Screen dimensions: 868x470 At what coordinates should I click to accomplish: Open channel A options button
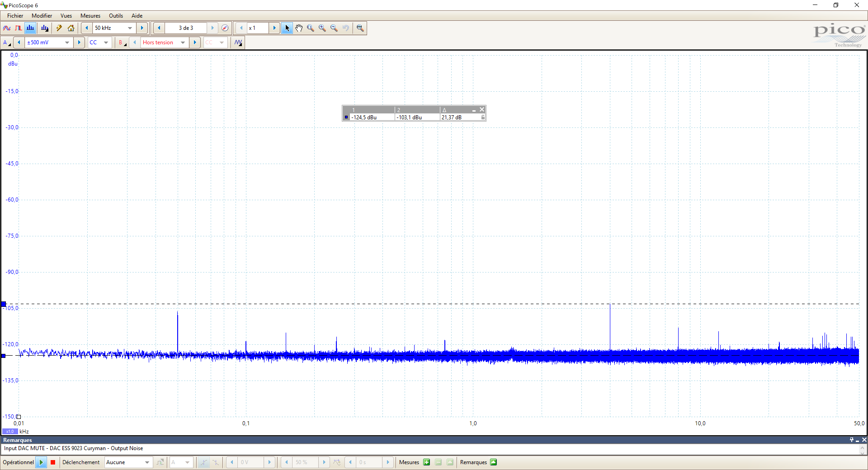(7, 42)
